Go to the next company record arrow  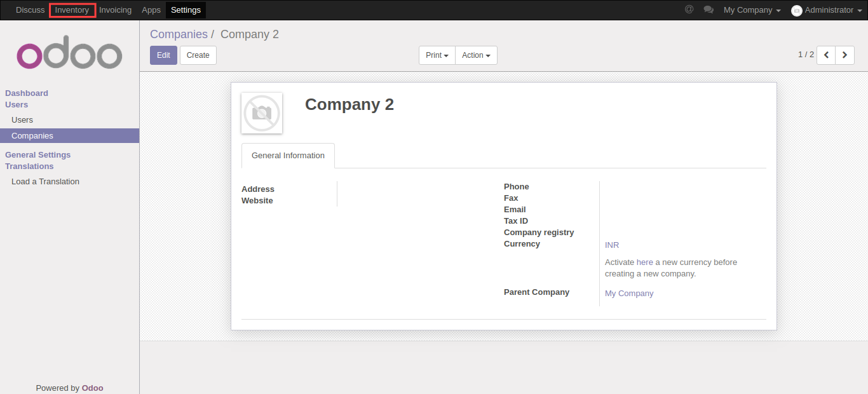844,55
